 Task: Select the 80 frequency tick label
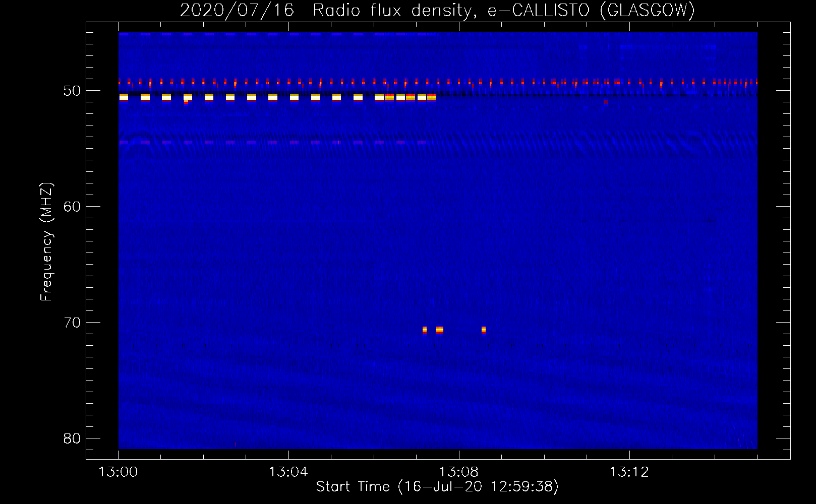tap(72, 438)
